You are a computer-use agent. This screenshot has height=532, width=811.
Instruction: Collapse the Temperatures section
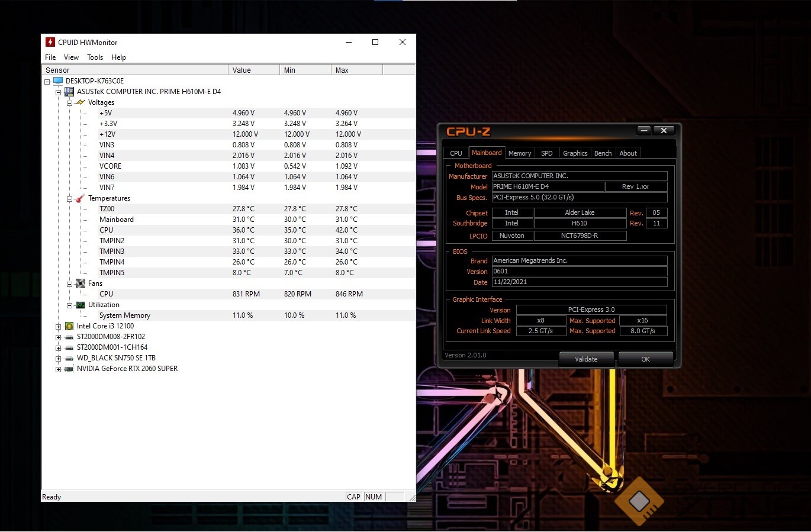[x=69, y=199]
